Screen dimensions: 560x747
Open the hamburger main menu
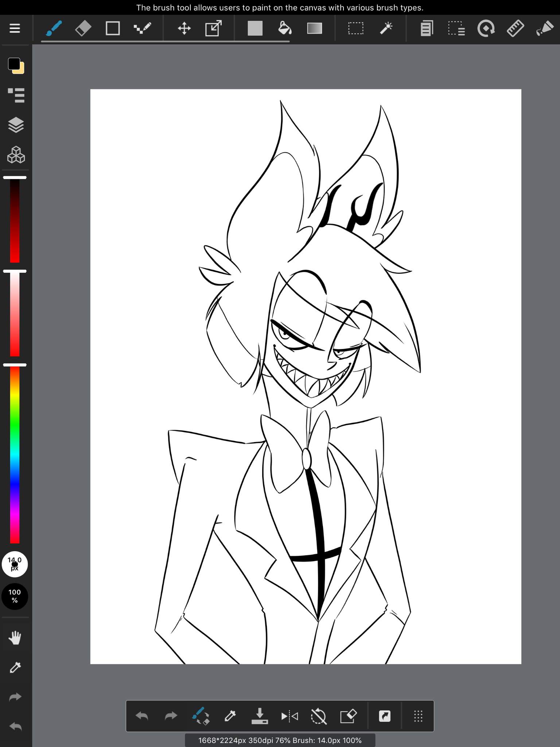[x=15, y=28]
